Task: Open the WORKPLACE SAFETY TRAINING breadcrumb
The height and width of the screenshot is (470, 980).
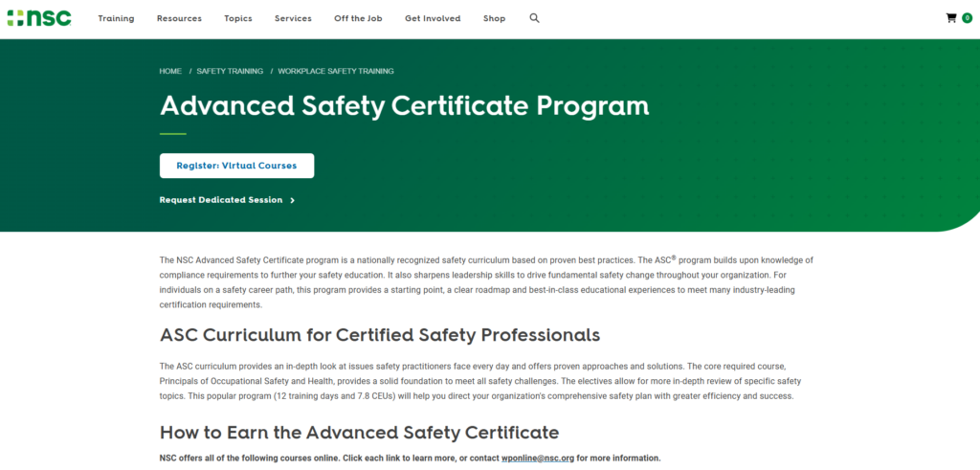Action: 336,71
